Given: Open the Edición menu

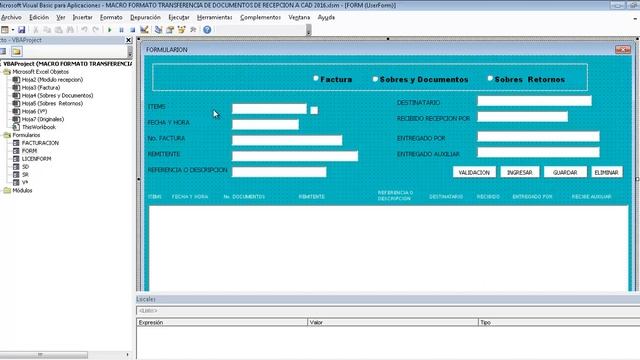Looking at the screenshot, I should pos(39,18).
